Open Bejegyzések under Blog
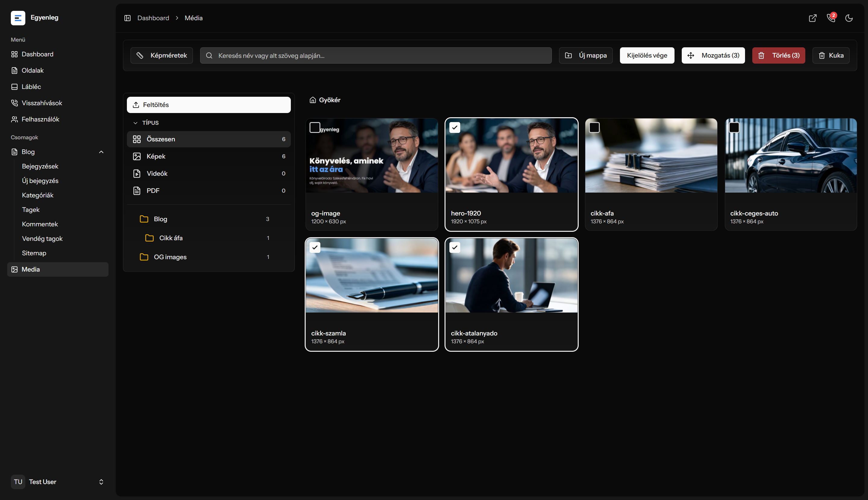This screenshot has width=868, height=500. (40, 166)
